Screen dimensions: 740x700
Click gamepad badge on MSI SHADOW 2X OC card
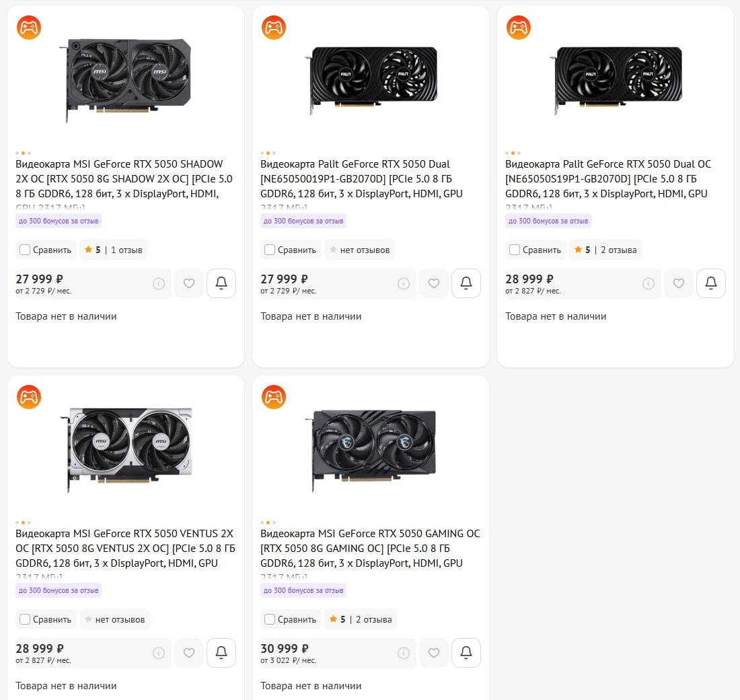[x=29, y=28]
